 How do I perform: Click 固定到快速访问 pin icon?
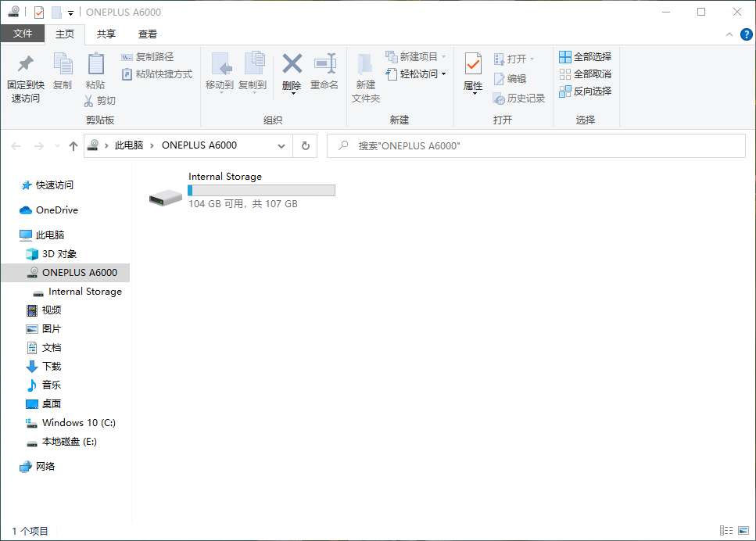click(x=26, y=64)
